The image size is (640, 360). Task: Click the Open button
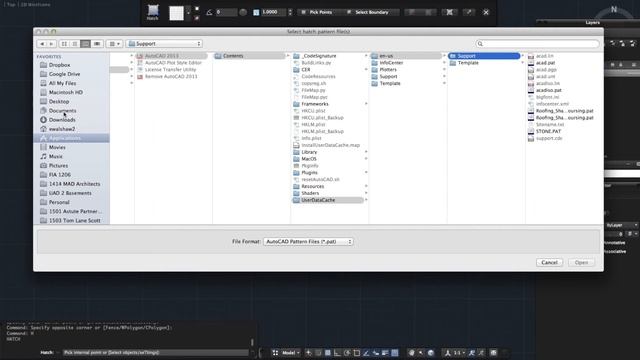pyautogui.click(x=581, y=262)
